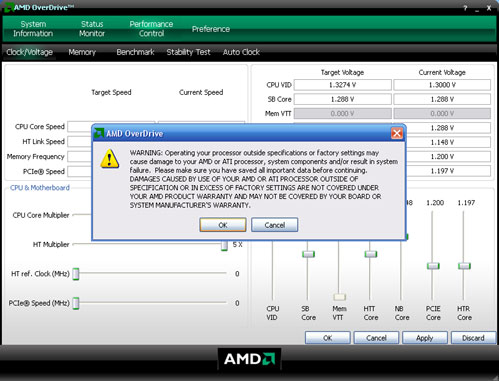Click the HT ref. Clock slider handle
Viewport: 499px width, 381px height.
[x=76, y=274]
